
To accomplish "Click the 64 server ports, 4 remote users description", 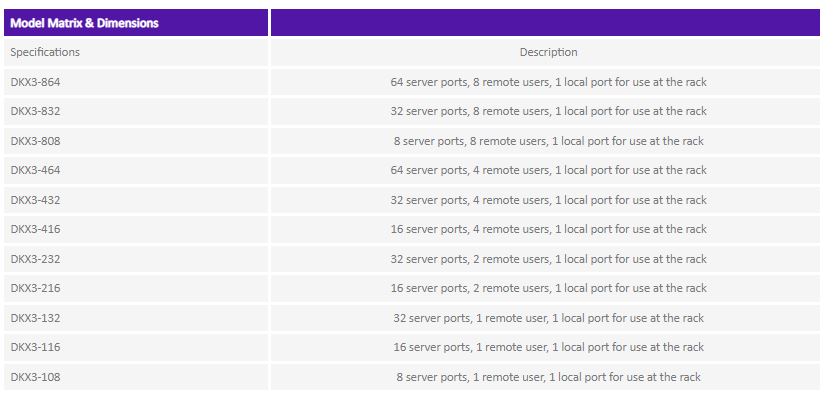I will tap(548, 170).
